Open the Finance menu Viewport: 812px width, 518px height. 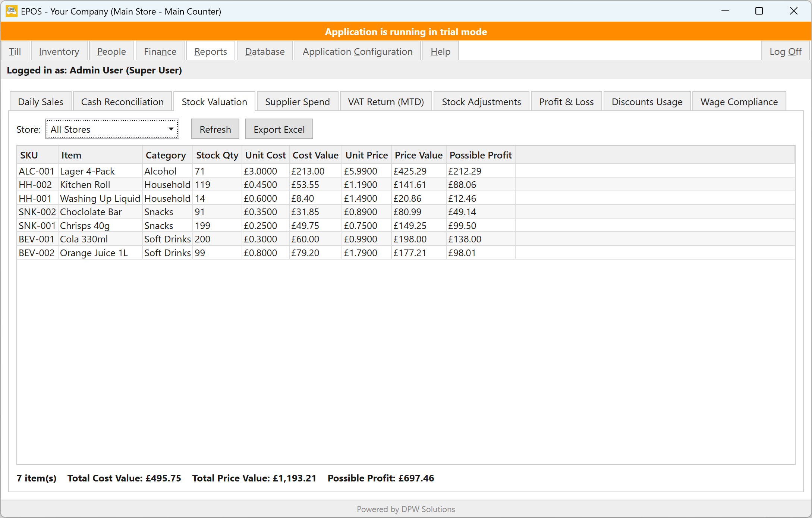[160, 51]
